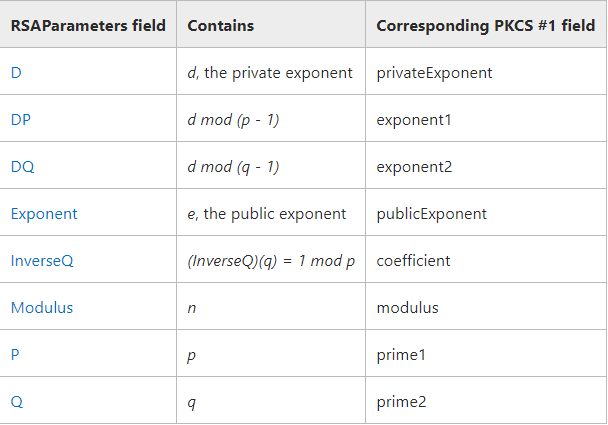Open the P field link
The width and height of the screenshot is (608, 425).
(x=15, y=355)
